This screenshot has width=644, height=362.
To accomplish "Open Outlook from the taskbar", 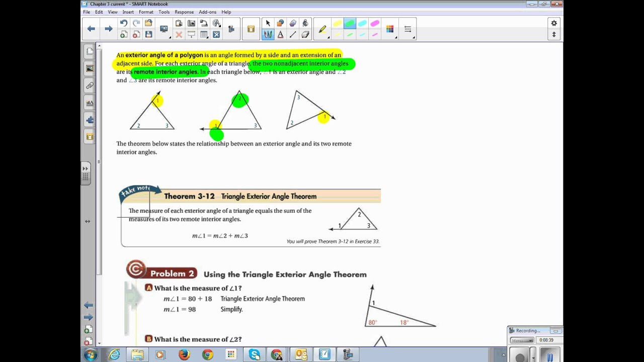I will point(301,355).
